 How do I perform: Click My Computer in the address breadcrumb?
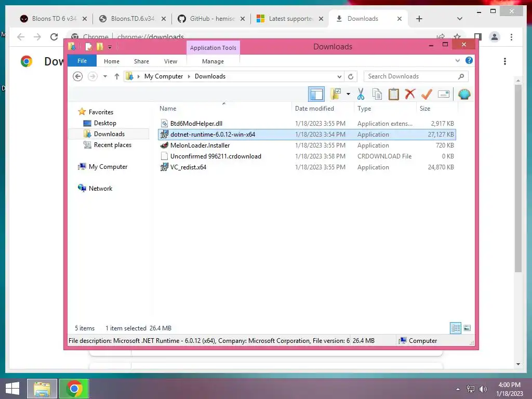pos(164,76)
